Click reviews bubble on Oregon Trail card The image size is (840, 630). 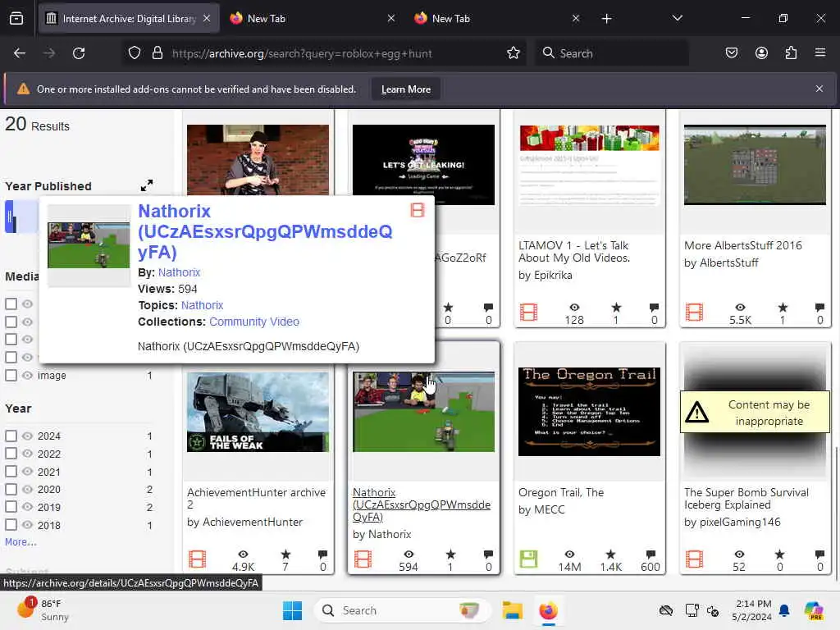(651, 555)
